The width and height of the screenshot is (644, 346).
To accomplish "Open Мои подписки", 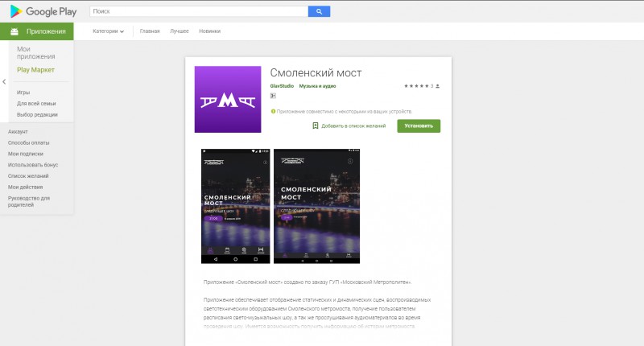I will pyautogui.click(x=26, y=154).
